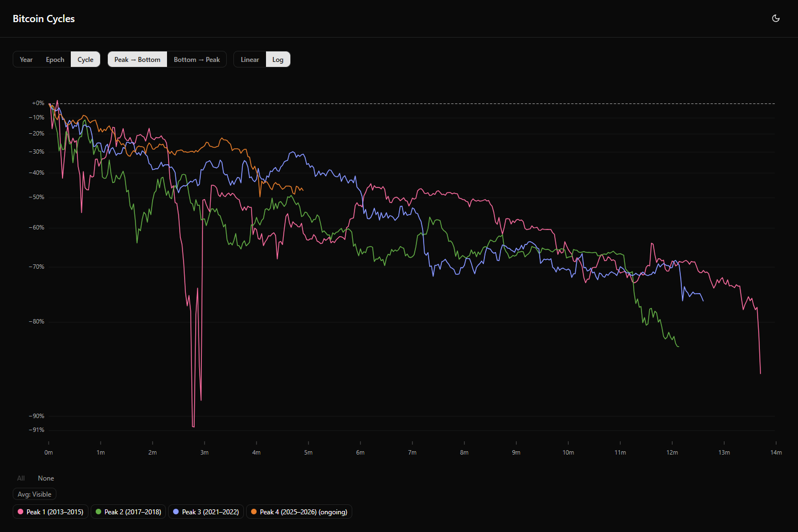Toggle Peak 4 (2025–2026) ongoing series
Image resolution: width=798 pixels, height=532 pixels.
(x=299, y=512)
